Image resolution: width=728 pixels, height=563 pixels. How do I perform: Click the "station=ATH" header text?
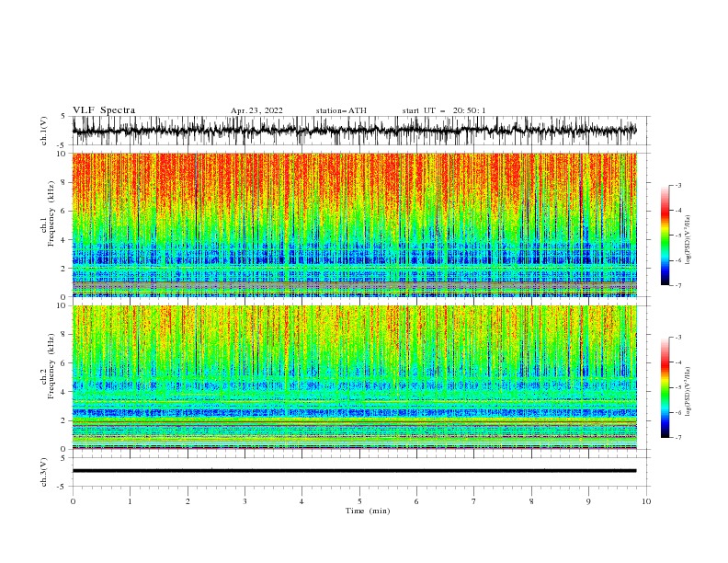coord(341,110)
